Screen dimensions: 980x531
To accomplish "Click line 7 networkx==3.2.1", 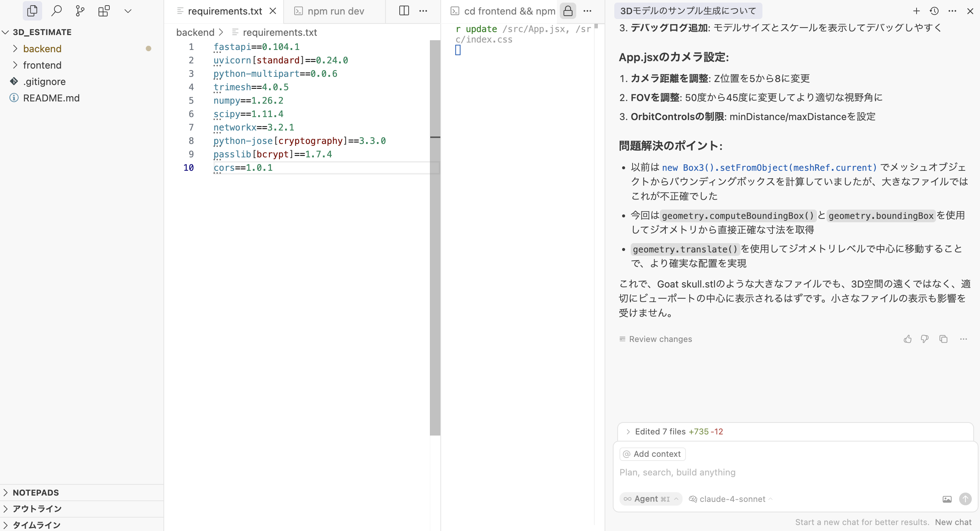I will 254,127.
